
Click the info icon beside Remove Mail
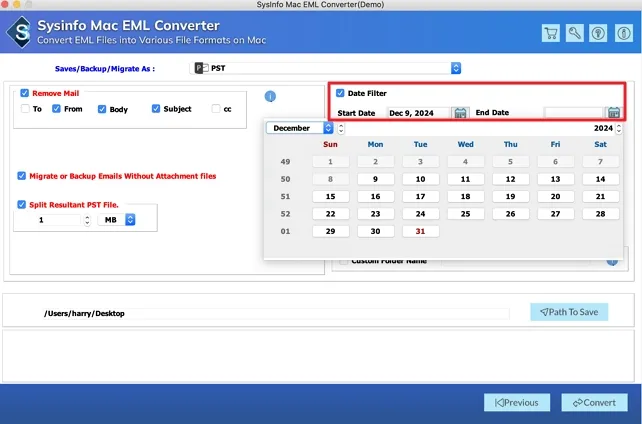click(270, 96)
